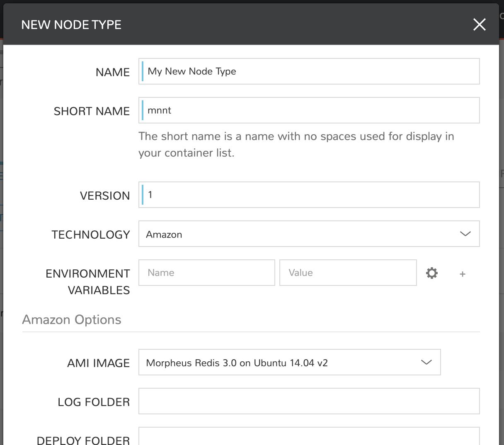
Task: Close the New Node Type dialog
Action: [x=479, y=25]
